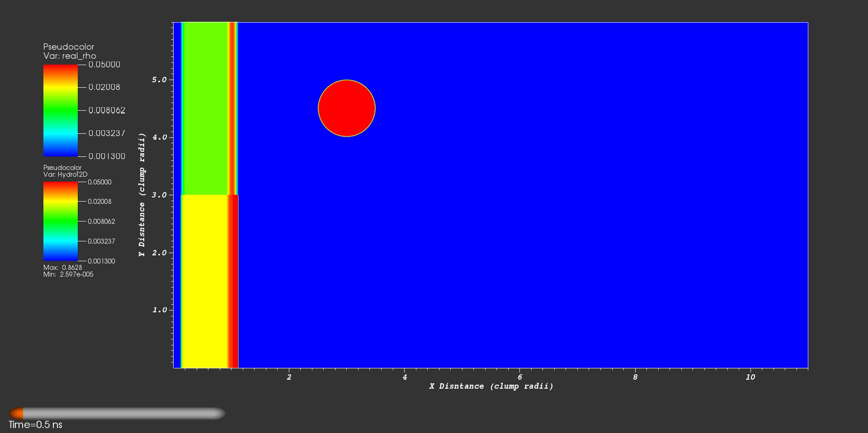Click the 'Var: HydroT2D' legend label
Image resolution: width=868 pixels, height=433 pixels.
[x=66, y=174]
